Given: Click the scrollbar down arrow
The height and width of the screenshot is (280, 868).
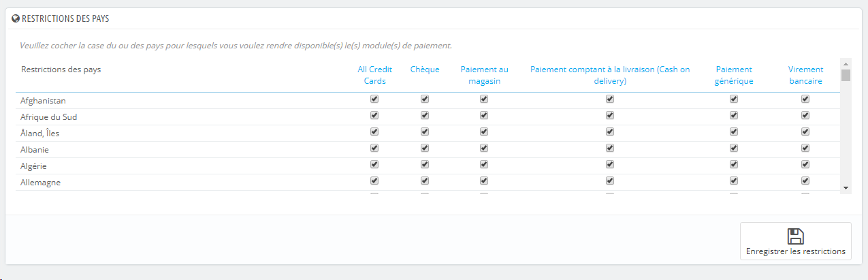Looking at the screenshot, I should [846, 187].
